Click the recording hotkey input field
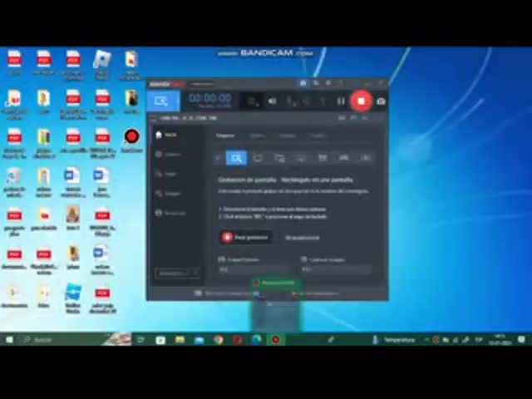532x399 pixels. pos(254,269)
